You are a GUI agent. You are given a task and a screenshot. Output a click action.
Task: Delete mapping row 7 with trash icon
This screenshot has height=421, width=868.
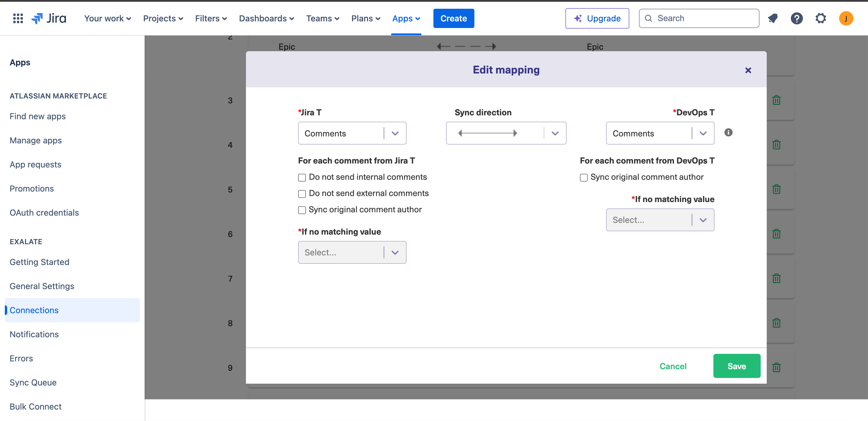pyautogui.click(x=776, y=278)
